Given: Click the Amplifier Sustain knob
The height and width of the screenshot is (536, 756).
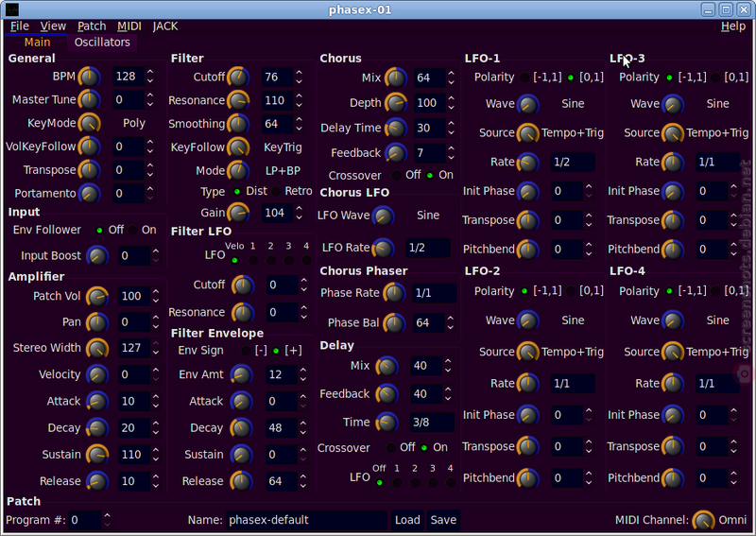Looking at the screenshot, I should pyautogui.click(x=97, y=455).
